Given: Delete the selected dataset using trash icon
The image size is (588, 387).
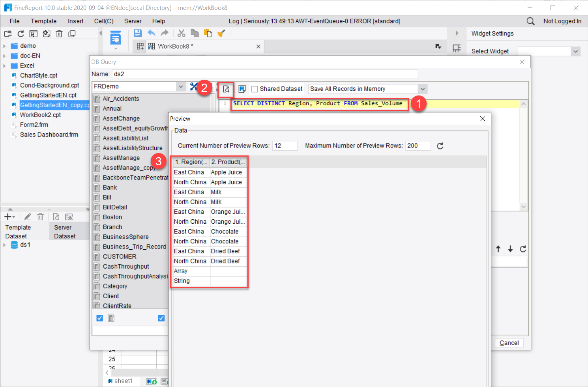Looking at the screenshot, I should [40, 217].
